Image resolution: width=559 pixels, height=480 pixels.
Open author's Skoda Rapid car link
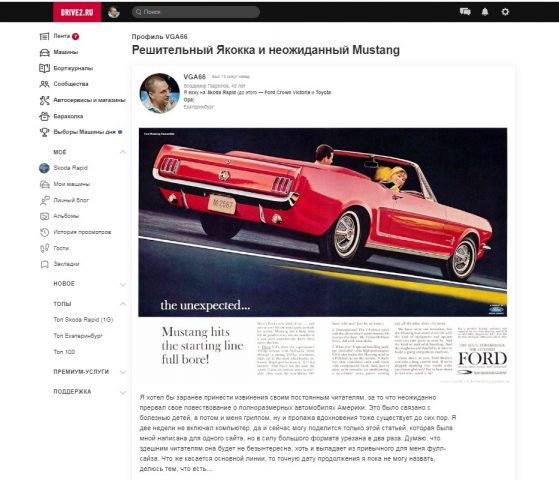tap(221, 92)
